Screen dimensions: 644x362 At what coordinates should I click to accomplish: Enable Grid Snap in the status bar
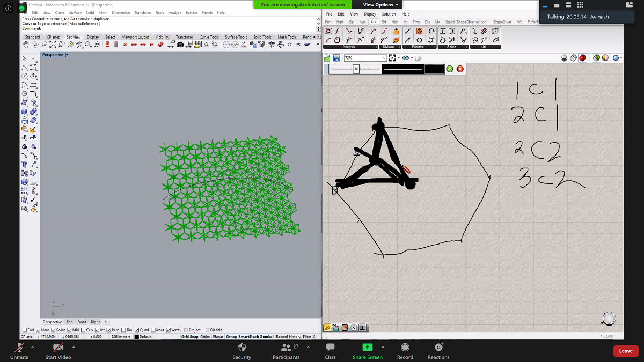(190, 336)
